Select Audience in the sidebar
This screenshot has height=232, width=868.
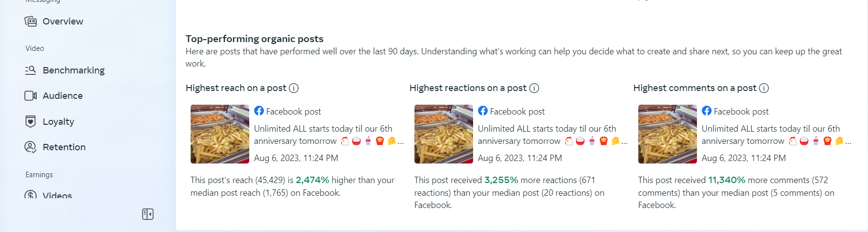click(63, 96)
